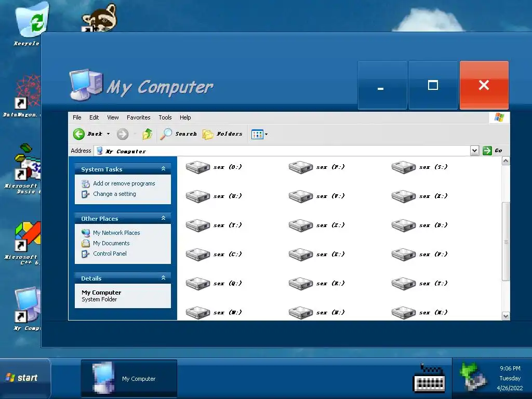The image size is (532, 399).
Task: Open Control Panel link
Action: [x=110, y=254]
